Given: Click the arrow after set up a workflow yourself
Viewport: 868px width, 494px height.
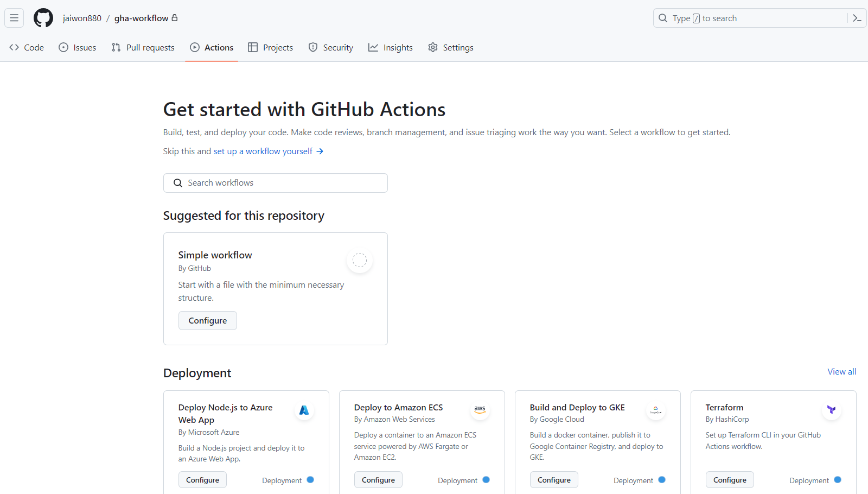Looking at the screenshot, I should pos(320,151).
